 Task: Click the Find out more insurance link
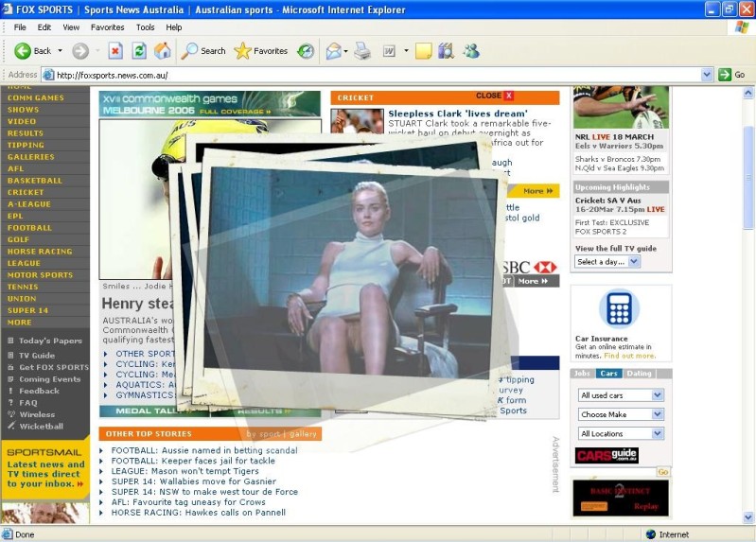point(629,356)
